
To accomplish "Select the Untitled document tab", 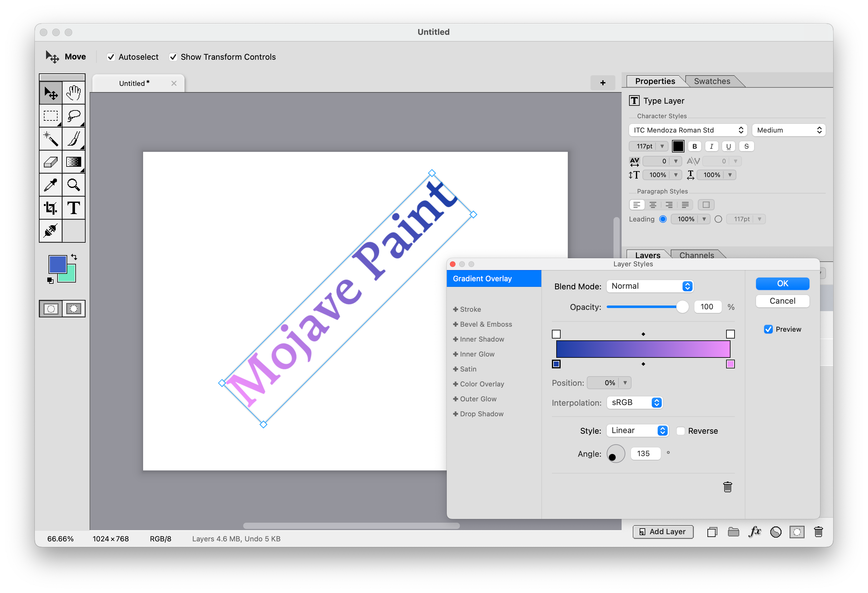I will tap(138, 83).
